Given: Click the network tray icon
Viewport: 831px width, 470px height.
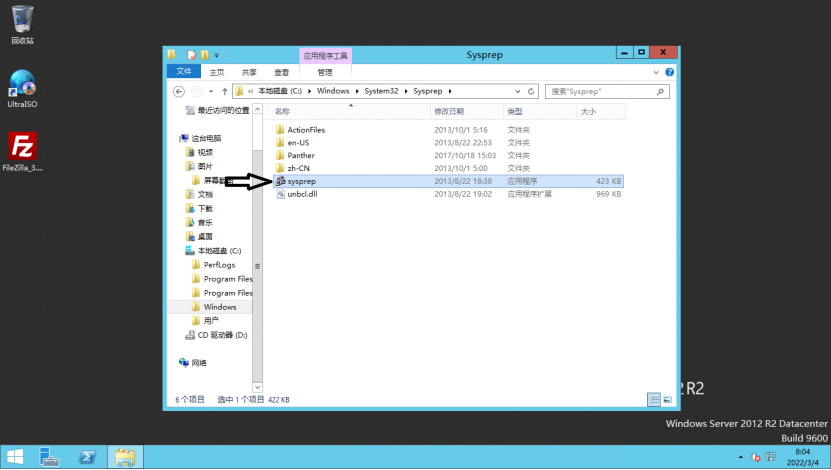Looking at the screenshot, I should click(770, 457).
